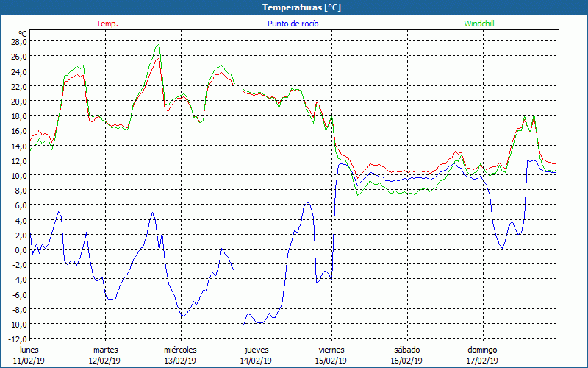This screenshot has height=368, width=588.
Task: Select the green 'Windchill' legend label
Action: pyautogui.click(x=479, y=24)
